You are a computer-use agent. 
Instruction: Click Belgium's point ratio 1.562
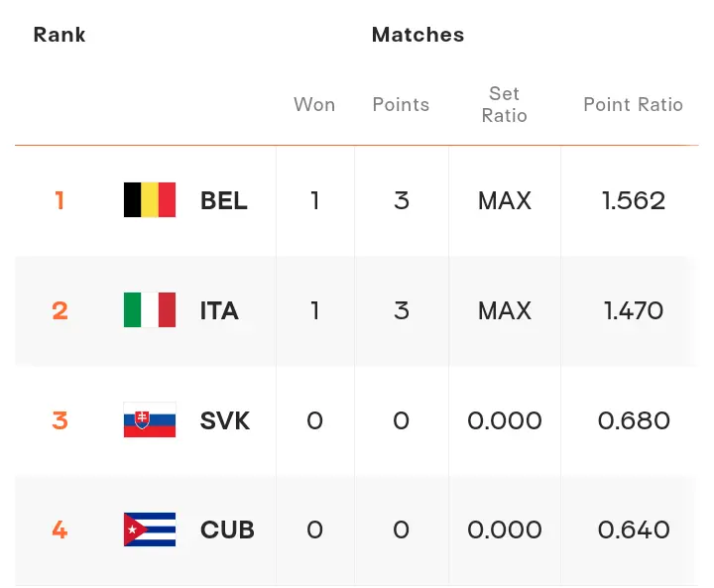tap(634, 200)
